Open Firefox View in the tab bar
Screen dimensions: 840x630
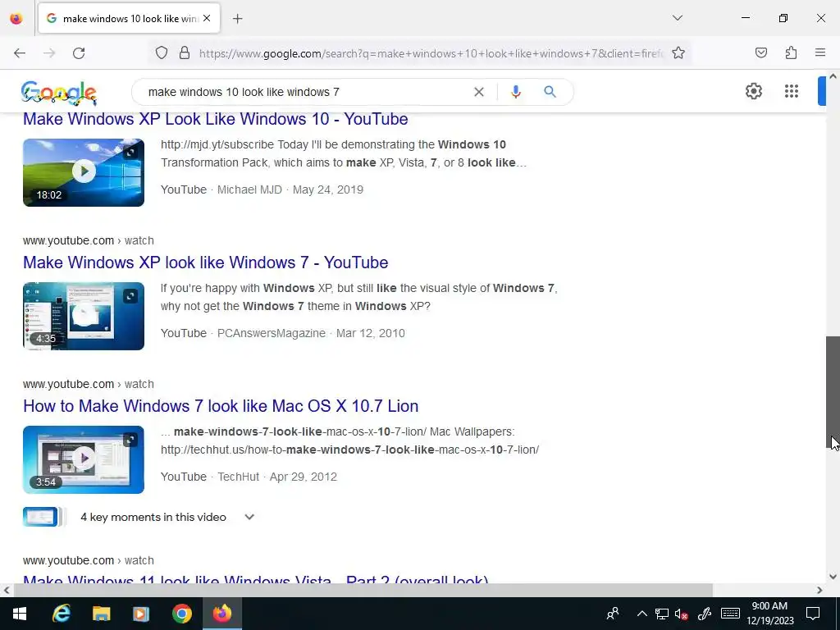pyautogui.click(x=16, y=19)
